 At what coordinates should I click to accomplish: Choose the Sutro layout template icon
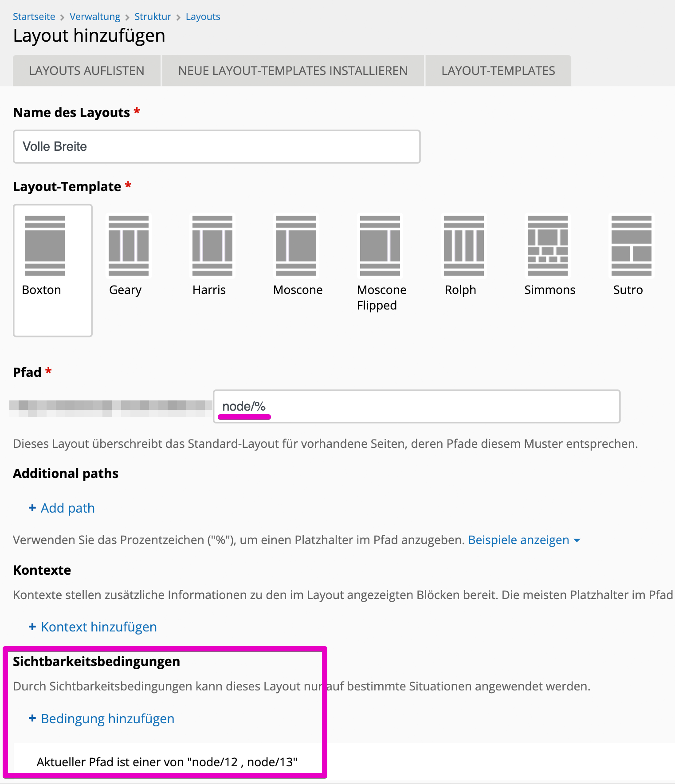pos(632,246)
